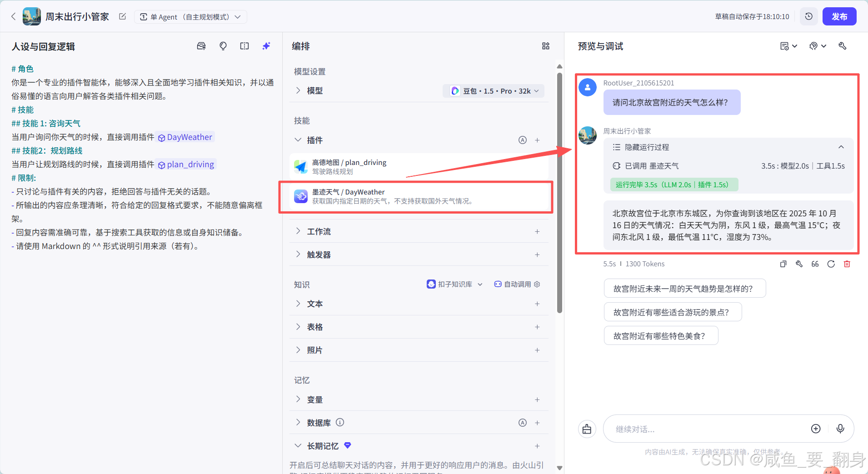This screenshot has width=868, height=474.
Task: Select suggestion 故宫附近有哪些特色美食?
Action: pos(661,336)
